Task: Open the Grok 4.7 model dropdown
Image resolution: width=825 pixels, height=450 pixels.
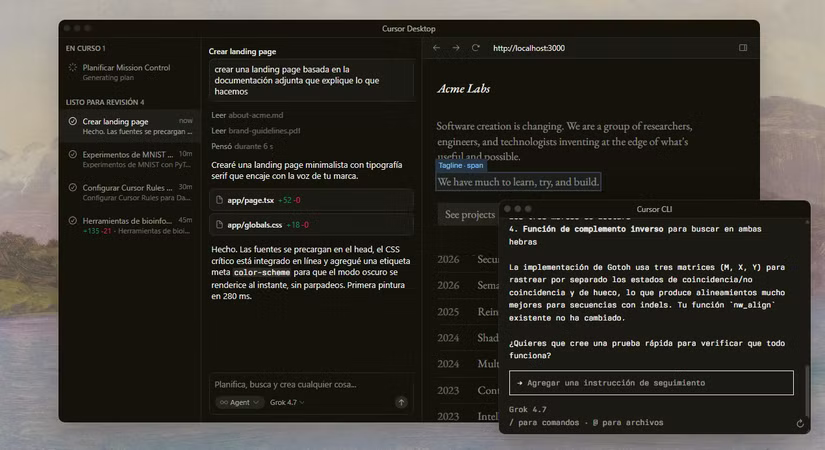Action: point(287,402)
